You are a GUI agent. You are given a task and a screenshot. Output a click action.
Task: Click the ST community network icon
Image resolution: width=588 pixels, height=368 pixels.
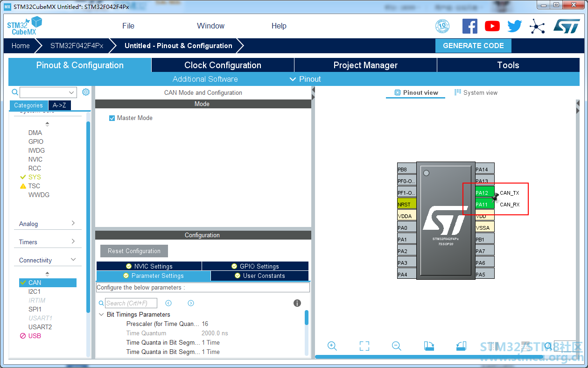tap(537, 26)
